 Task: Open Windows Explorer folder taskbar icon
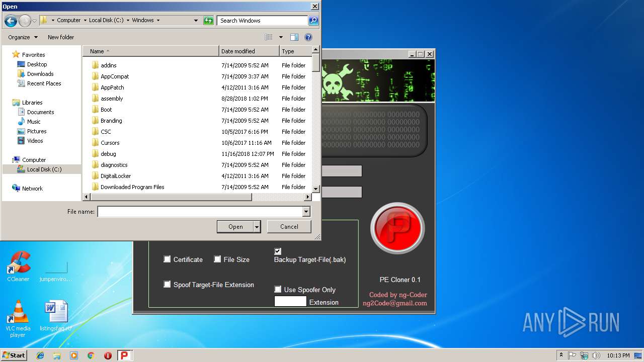click(x=57, y=355)
